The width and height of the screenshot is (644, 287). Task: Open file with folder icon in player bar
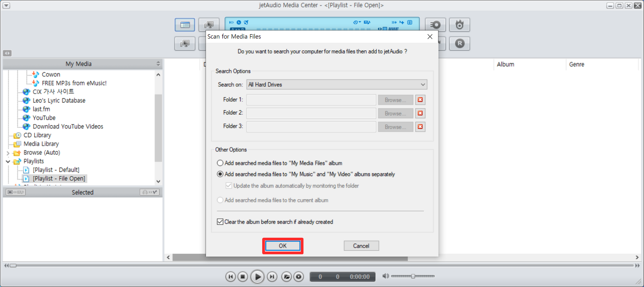click(286, 276)
